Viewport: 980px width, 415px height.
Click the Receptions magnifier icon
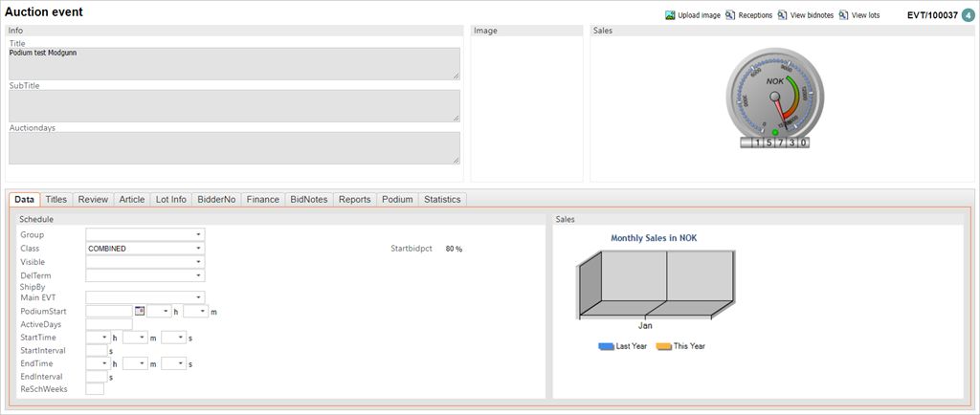click(730, 15)
